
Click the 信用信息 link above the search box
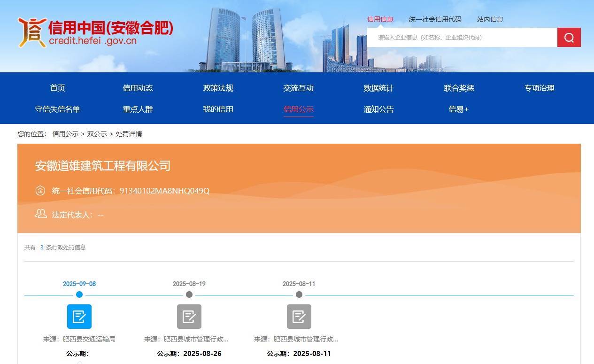click(x=380, y=19)
